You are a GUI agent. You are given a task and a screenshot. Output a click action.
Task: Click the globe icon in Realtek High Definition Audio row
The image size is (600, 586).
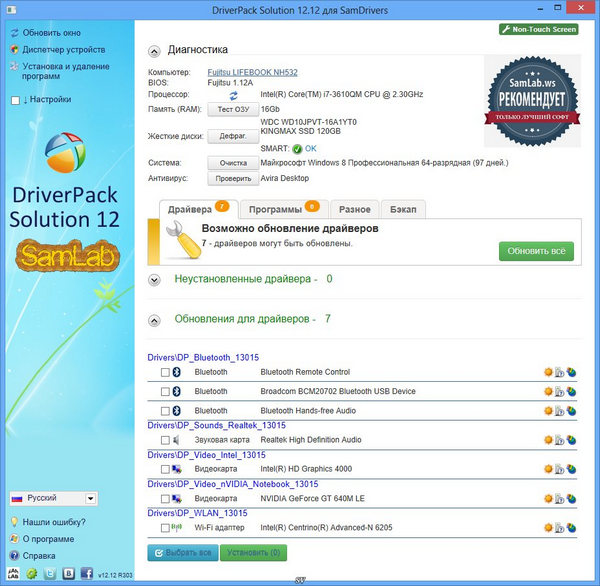tap(571, 440)
